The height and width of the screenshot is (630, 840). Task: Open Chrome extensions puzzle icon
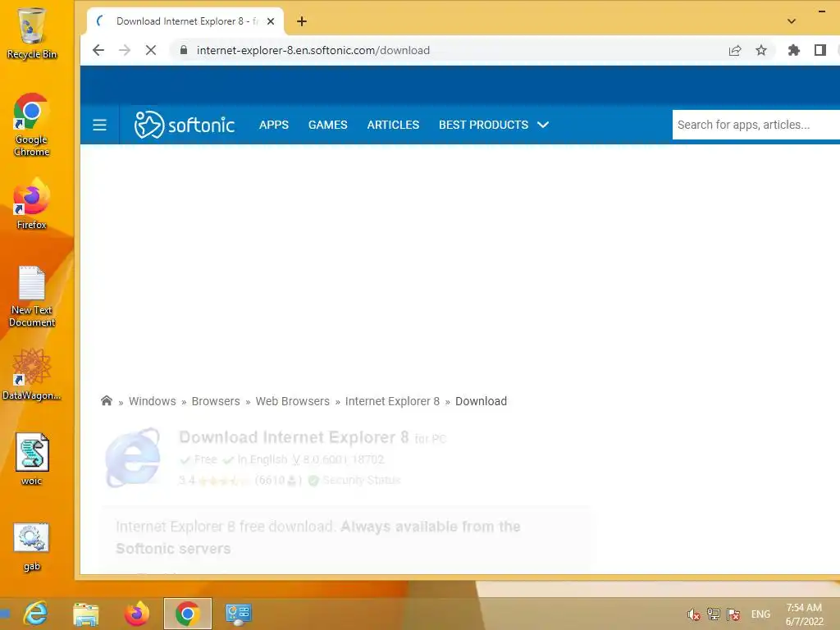coord(793,50)
